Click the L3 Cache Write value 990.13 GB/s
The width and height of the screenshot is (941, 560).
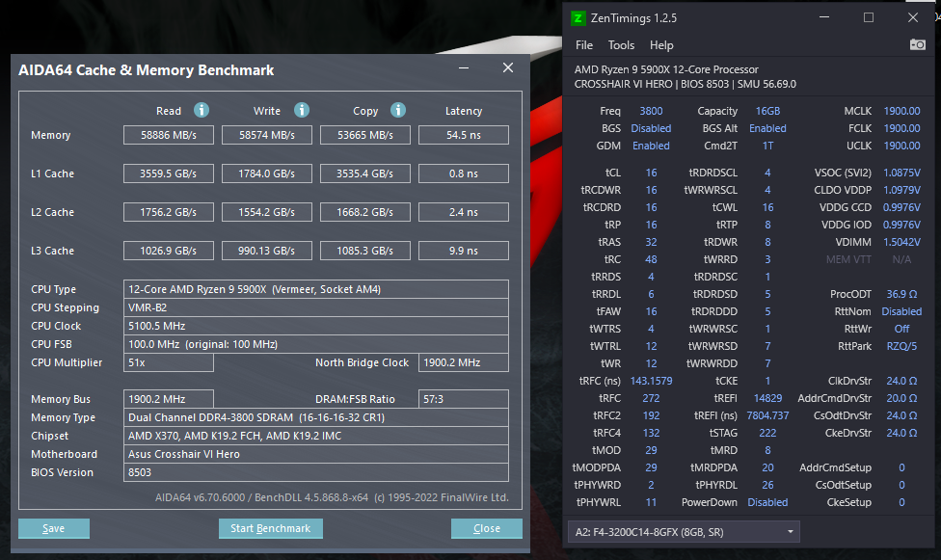pos(267,251)
